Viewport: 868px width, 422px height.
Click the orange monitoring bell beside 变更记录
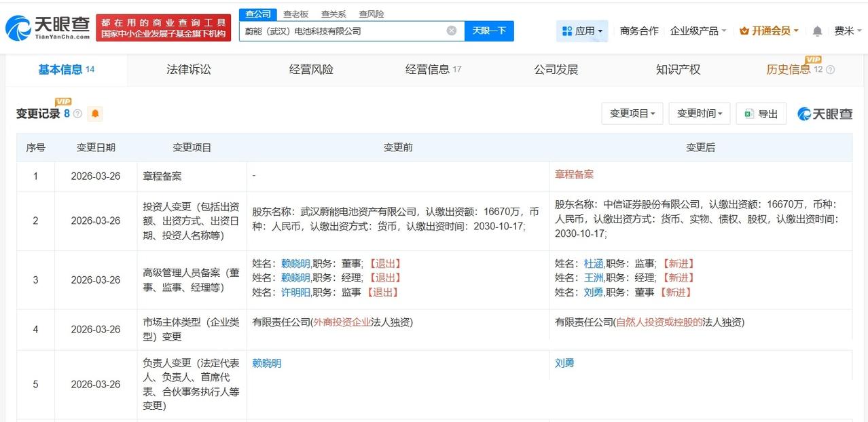94,113
